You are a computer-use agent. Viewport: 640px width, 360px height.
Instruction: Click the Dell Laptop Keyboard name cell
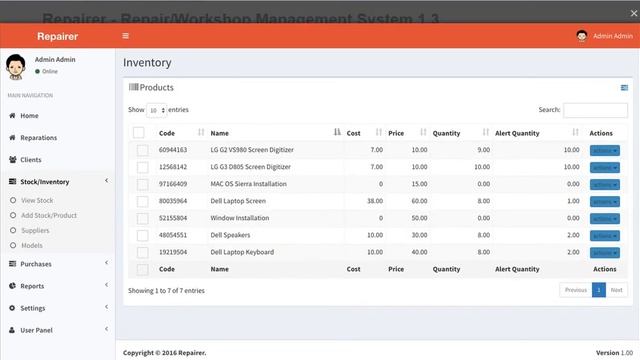click(242, 252)
